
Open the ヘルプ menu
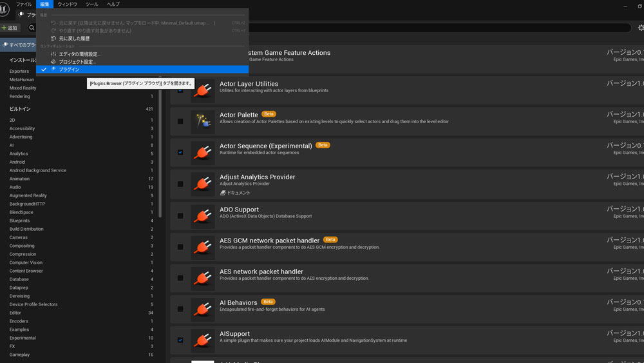[x=113, y=4]
